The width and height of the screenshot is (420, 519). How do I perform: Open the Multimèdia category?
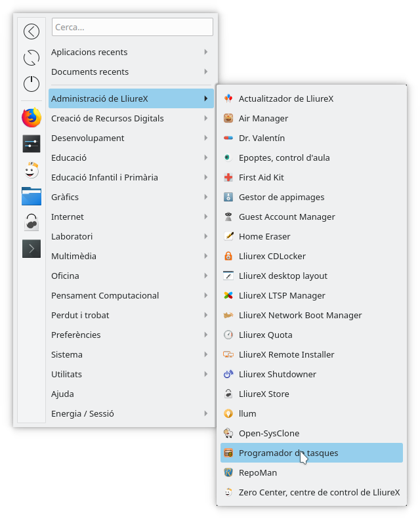pyautogui.click(x=131, y=256)
